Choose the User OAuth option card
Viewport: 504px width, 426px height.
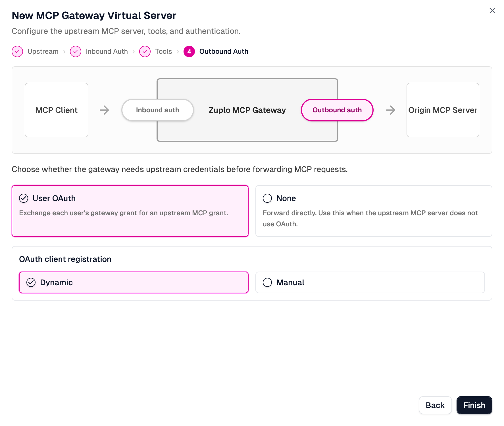(x=130, y=211)
